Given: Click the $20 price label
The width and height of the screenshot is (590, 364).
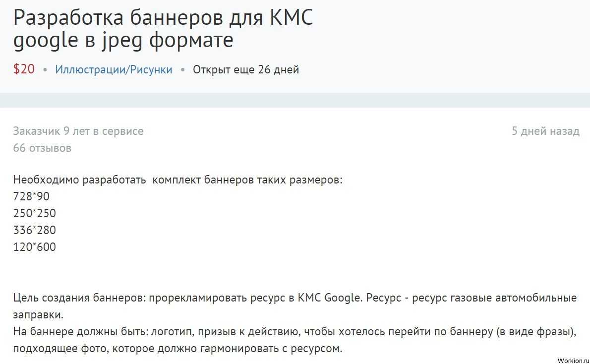Looking at the screenshot, I should coord(24,69).
